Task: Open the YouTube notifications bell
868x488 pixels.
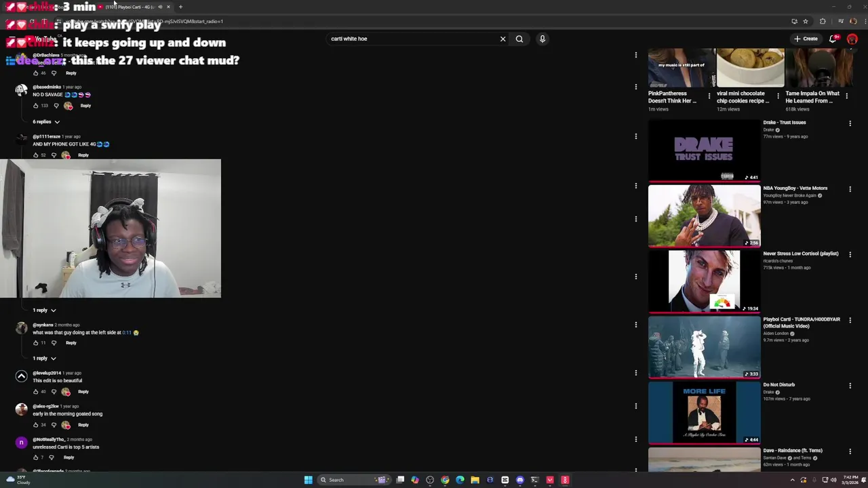Action: coord(833,39)
